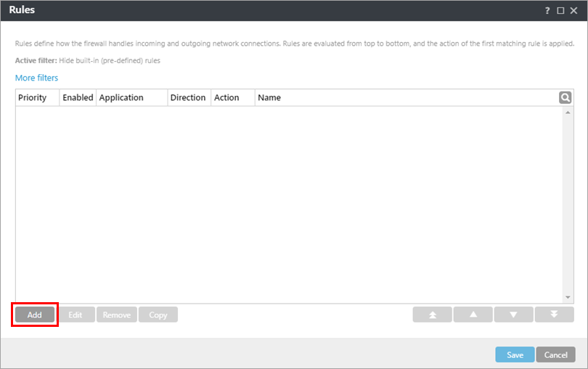Expand the More filters link

click(36, 78)
